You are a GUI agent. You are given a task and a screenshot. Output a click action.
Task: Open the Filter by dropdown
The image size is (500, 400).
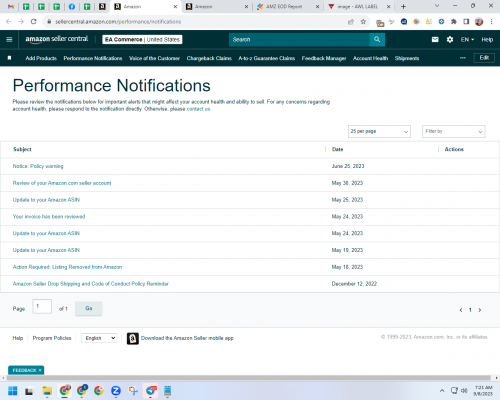click(x=453, y=131)
